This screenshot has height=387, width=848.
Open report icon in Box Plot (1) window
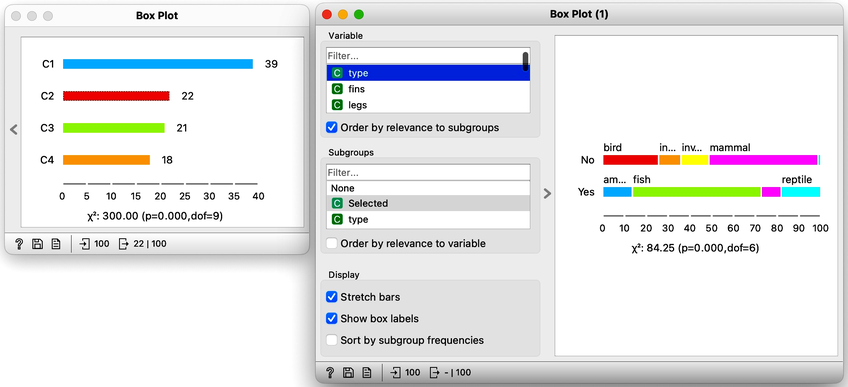click(x=367, y=372)
